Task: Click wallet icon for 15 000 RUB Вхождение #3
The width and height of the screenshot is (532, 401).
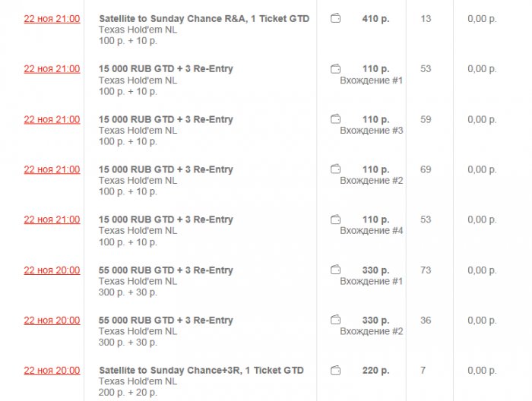Action: pyautogui.click(x=335, y=119)
